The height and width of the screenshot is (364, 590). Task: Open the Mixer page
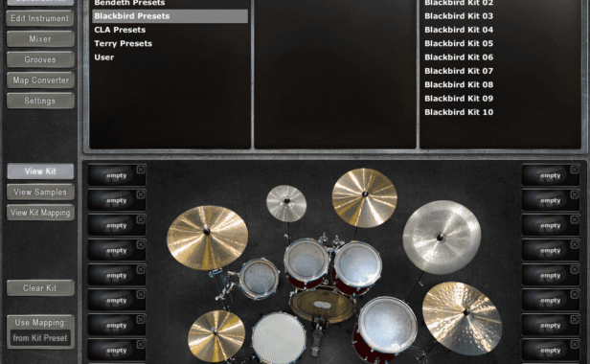pos(40,39)
